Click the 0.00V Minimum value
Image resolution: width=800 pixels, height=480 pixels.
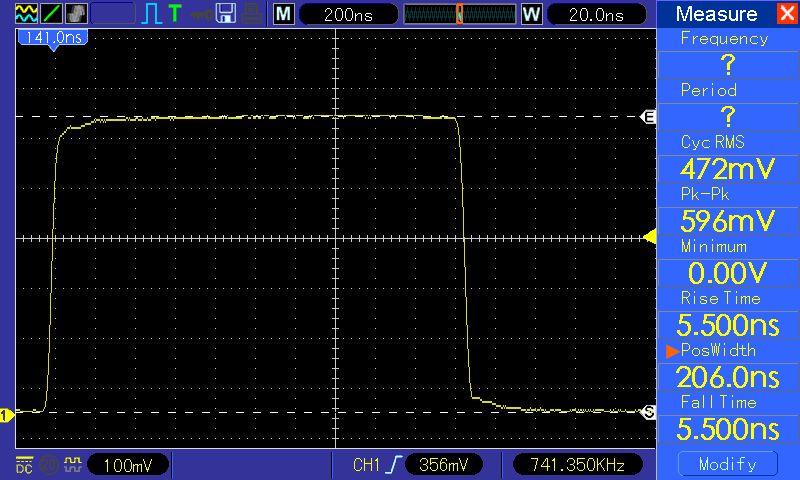tap(728, 273)
